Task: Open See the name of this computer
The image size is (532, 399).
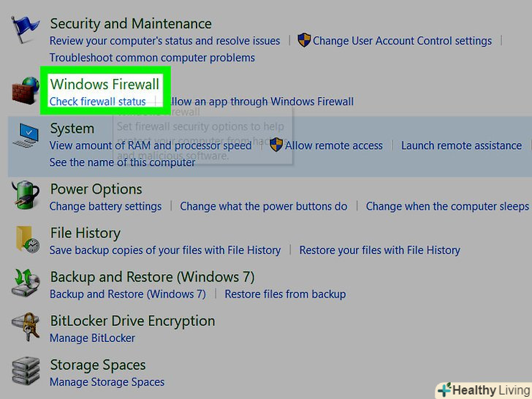Action: (122, 162)
